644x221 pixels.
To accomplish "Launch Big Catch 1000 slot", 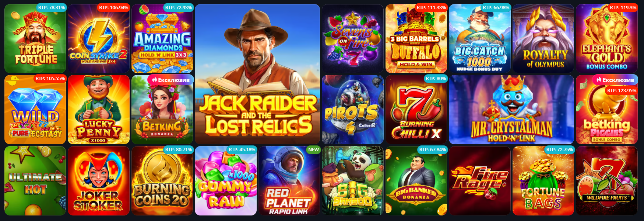I will tap(480, 38).
